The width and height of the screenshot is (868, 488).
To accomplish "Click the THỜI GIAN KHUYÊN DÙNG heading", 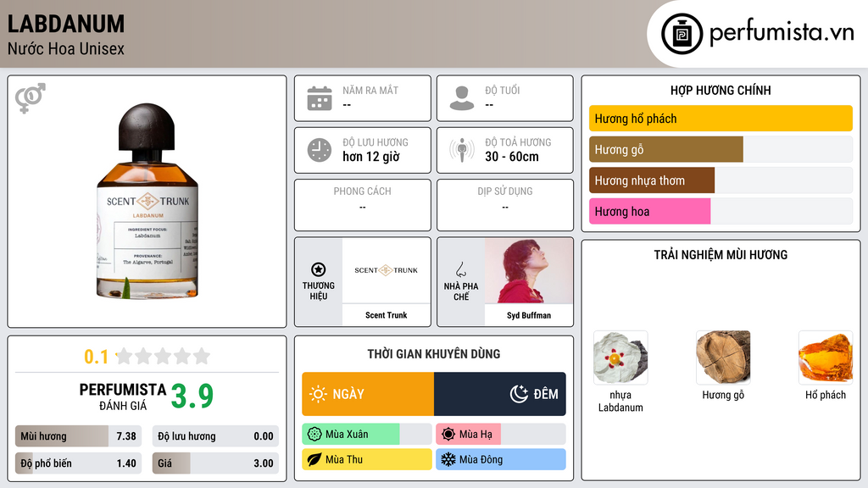I will tap(434, 354).
